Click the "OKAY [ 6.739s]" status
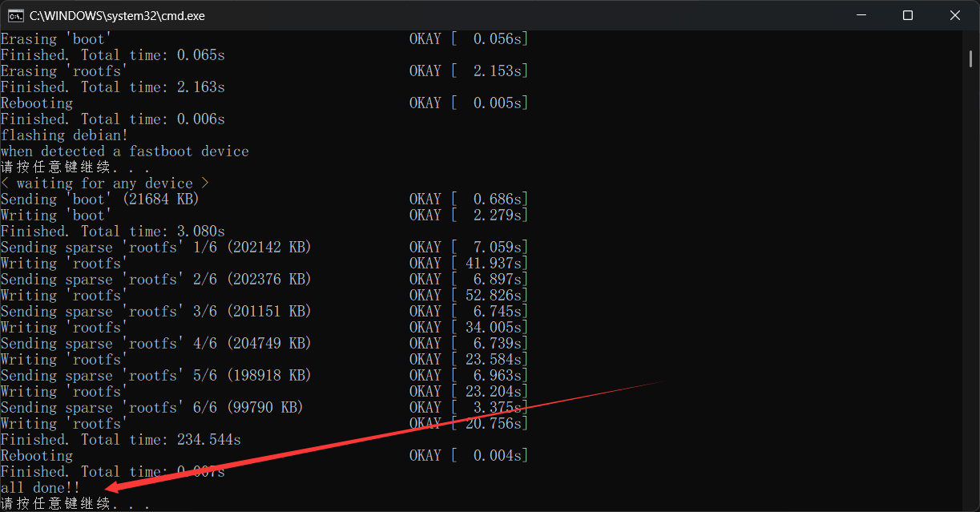 pyautogui.click(x=469, y=344)
